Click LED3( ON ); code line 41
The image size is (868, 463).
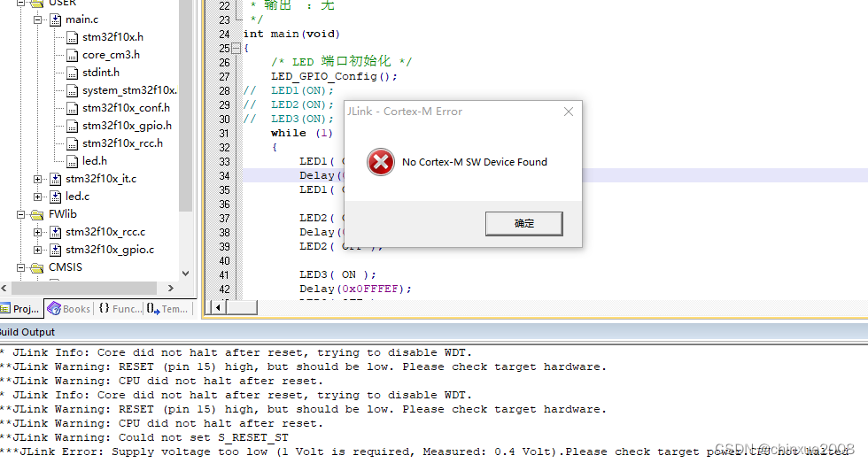click(x=337, y=275)
